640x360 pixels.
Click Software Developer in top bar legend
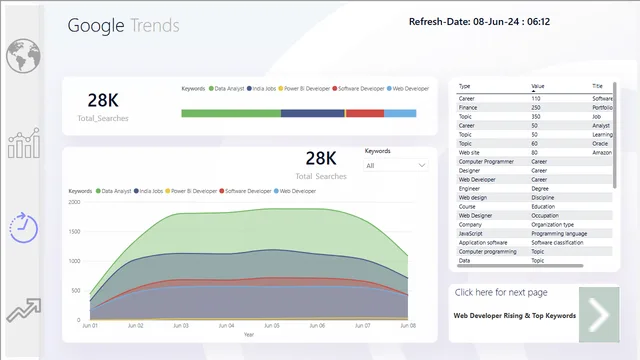point(358,89)
